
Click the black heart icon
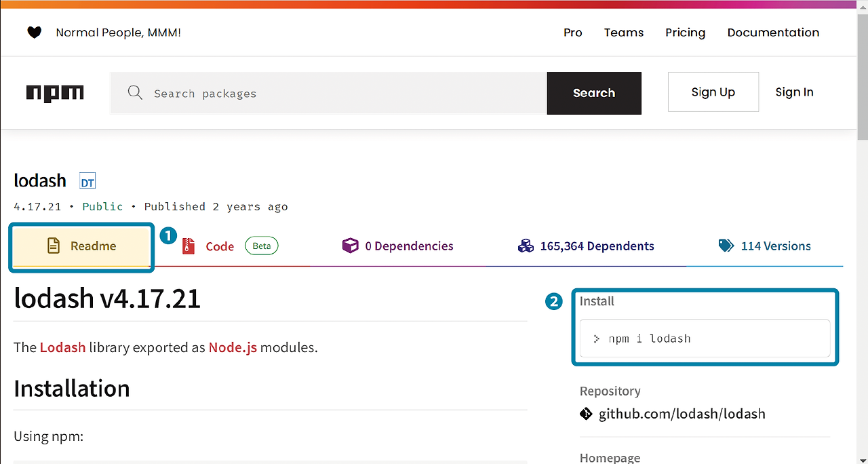[34, 32]
